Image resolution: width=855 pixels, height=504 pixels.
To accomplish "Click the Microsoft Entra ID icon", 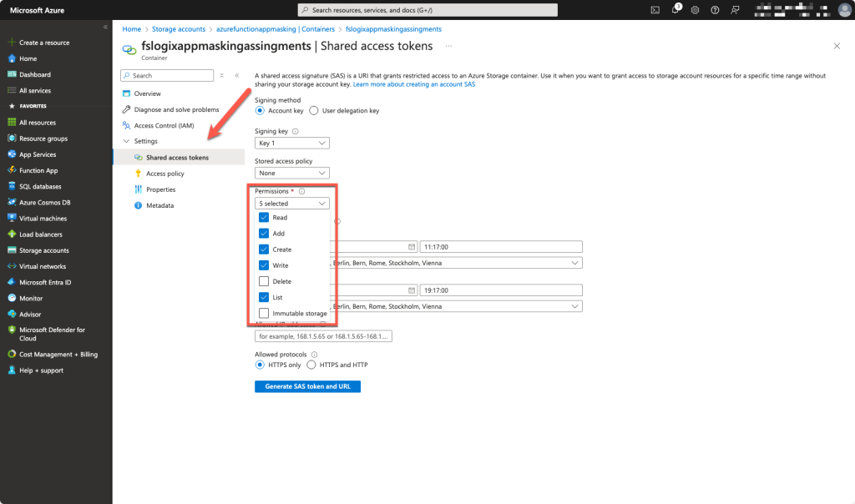I will click(12, 282).
